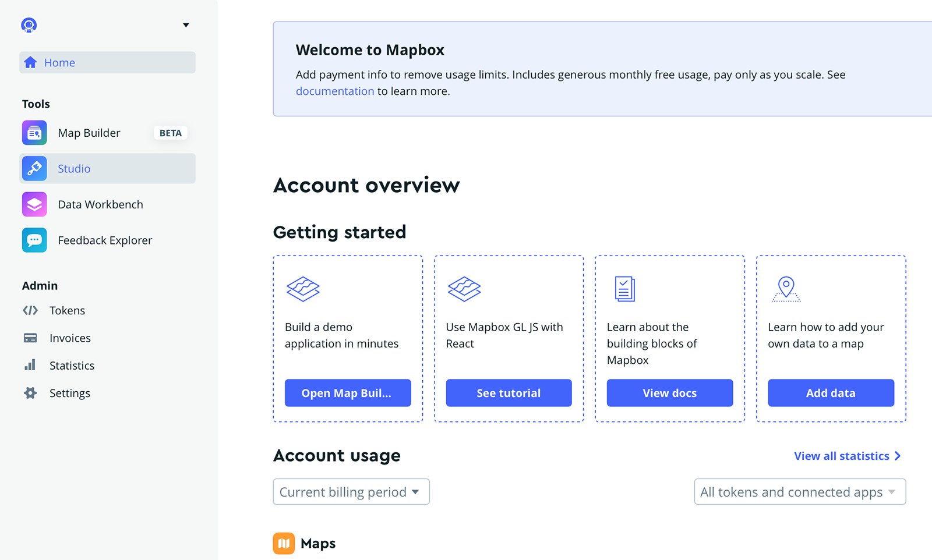
Task: Click the Welcome to Mapbox heading
Action: [x=370, y=50]
